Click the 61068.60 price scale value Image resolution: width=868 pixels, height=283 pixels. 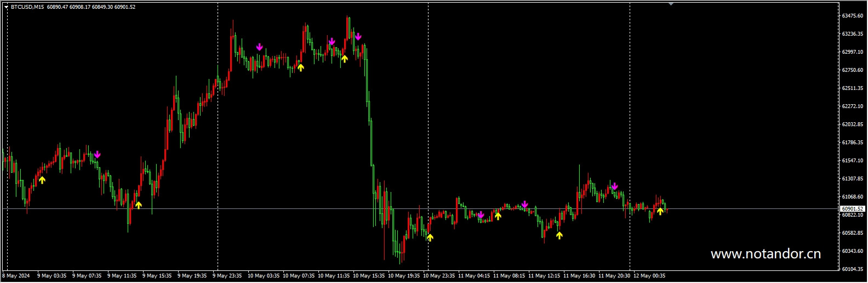[853, 197]
